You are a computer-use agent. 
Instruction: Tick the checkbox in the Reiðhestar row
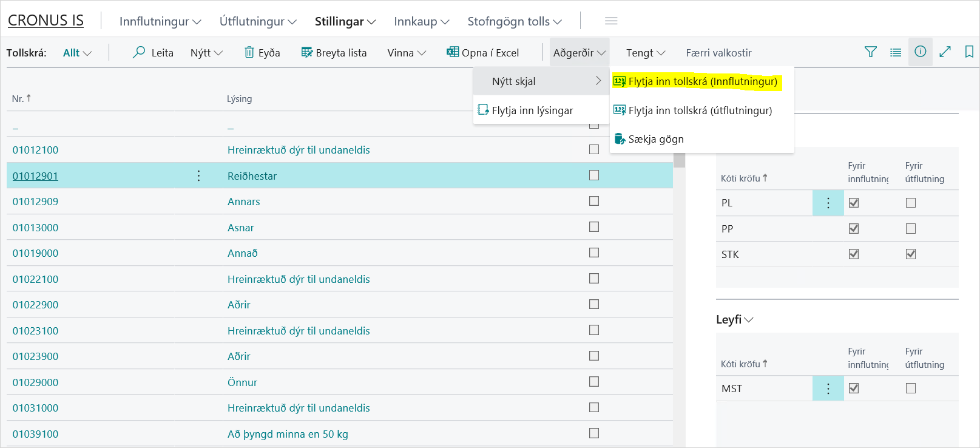[x=594, y=175]
